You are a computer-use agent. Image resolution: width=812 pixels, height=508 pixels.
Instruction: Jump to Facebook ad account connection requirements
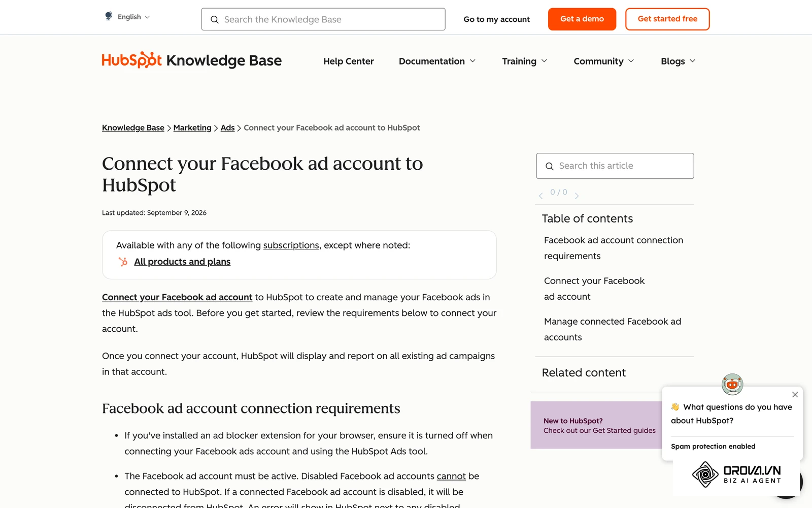click(x=614, y=248)
